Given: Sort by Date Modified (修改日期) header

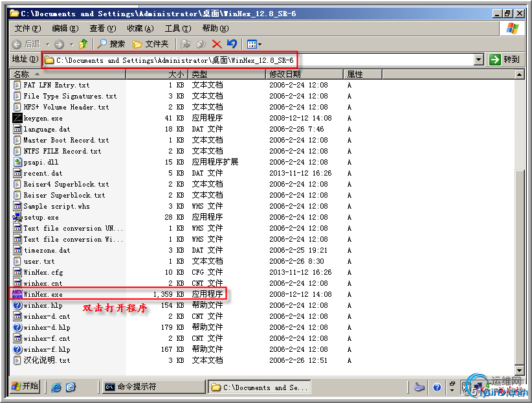Looking at the screenshot, I should pyautogui.click(x=305, y=74).
